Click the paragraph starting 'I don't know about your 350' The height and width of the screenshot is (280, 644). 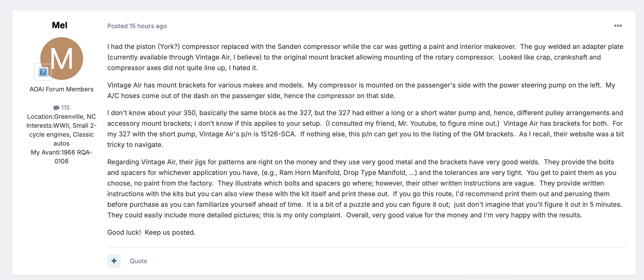[x=366, y=129]
